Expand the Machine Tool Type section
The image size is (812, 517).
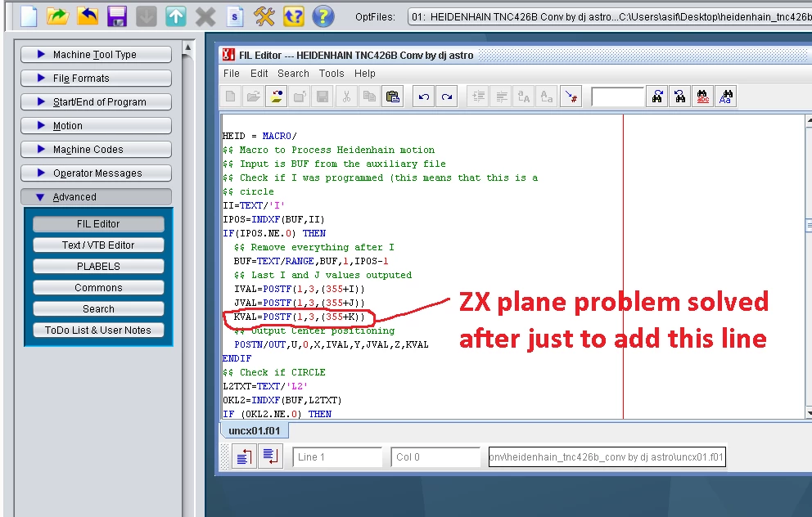(x=96, y=54)
